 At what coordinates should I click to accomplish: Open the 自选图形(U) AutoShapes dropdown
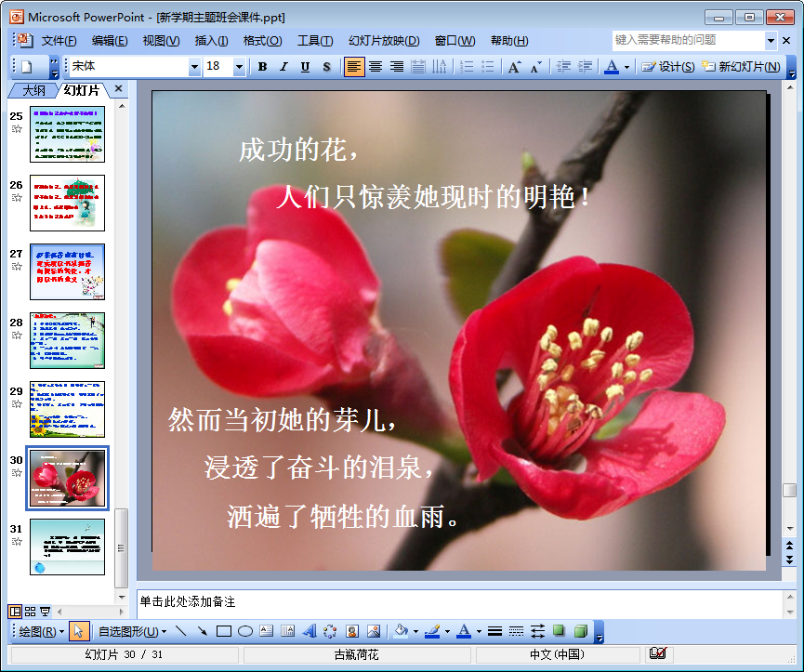[132, 631]
